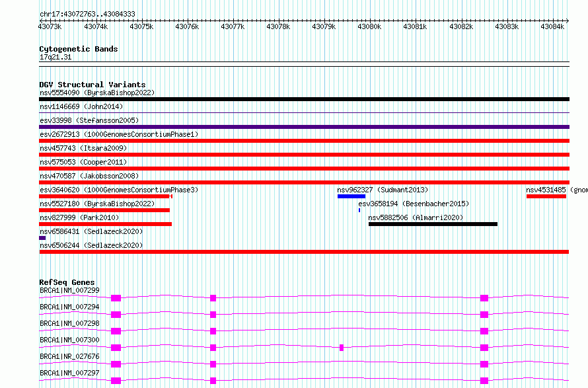Select the red nsv6506244 variant bar
This screenshot has width=588, height=388.
pyautogui.click(x=304, y=252)
